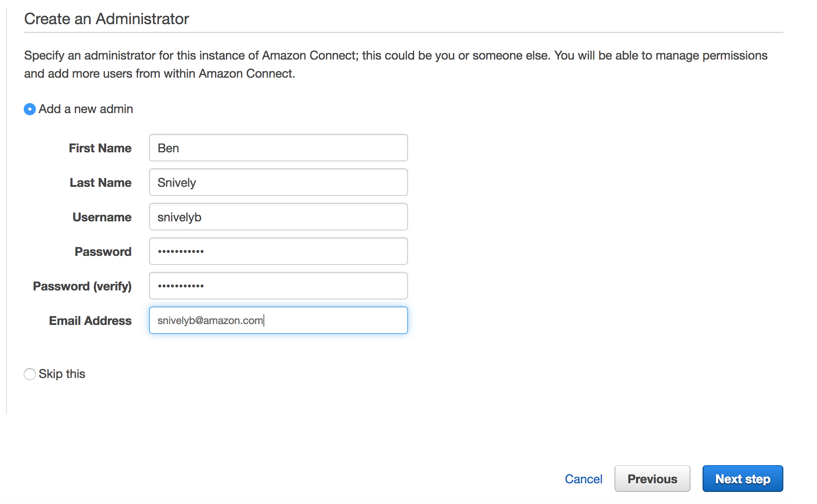
Task: Choose the 'Skip this' radio button
Action: 30,374
